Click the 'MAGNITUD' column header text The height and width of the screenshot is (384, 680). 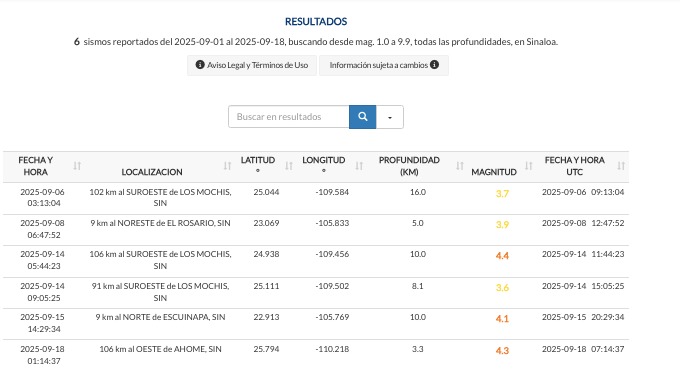tap(494, 172)
